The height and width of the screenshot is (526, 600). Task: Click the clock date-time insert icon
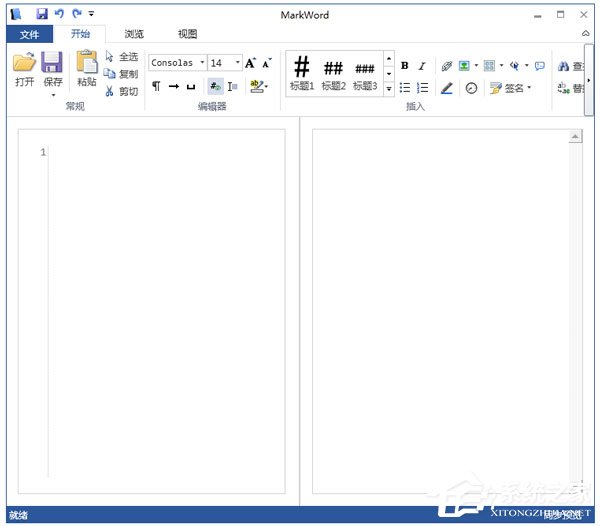tap(471, 88)
